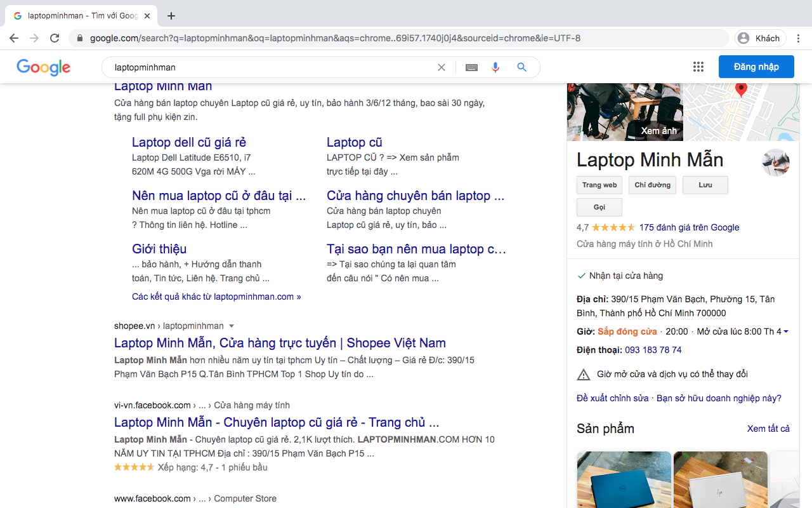Open the Google apps grid
This screenshot has width=812, height=508.
(x=698, y=67)
